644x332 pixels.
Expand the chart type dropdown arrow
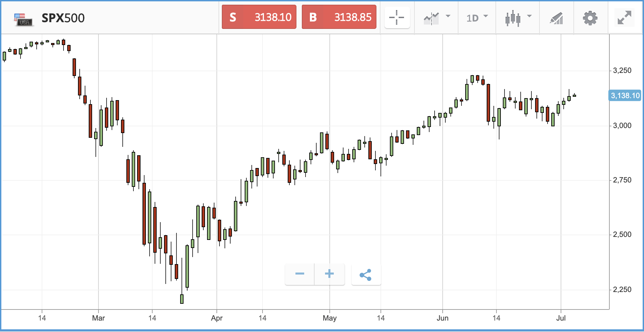(529, 16)
